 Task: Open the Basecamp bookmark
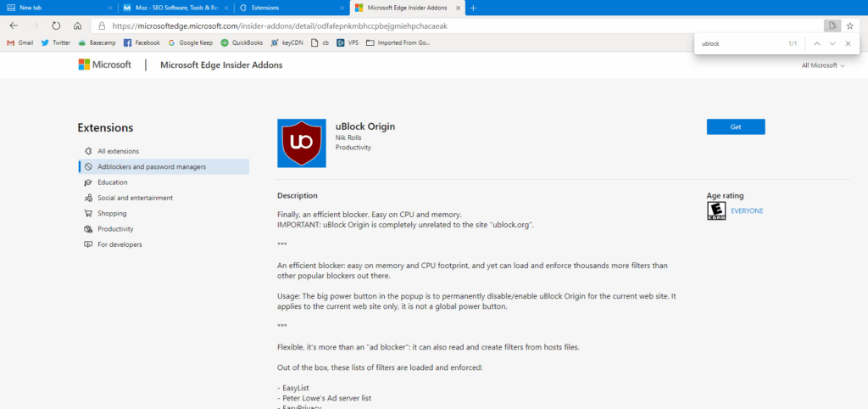click(97, 42)
